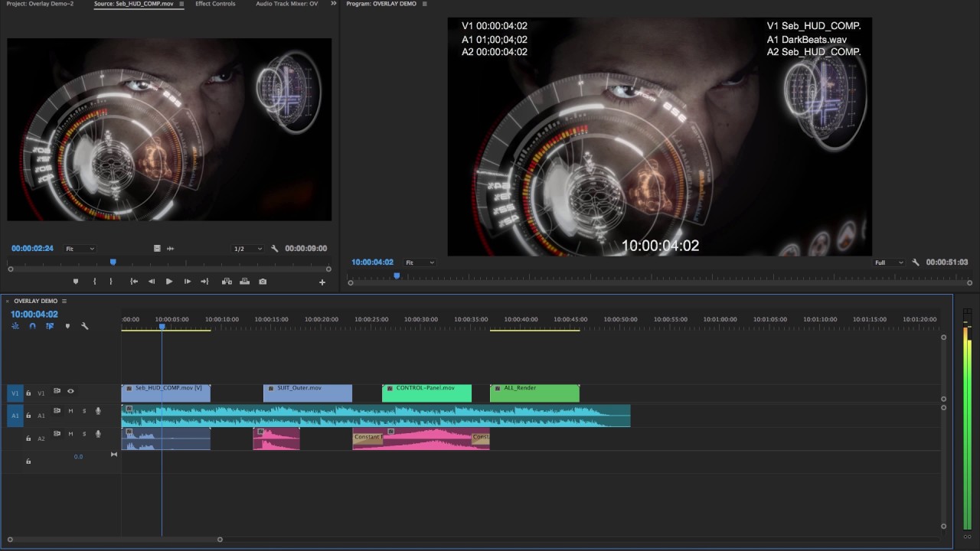Click master track output assignment icon
Screen dimensions: 980x551
click(114, 455)
